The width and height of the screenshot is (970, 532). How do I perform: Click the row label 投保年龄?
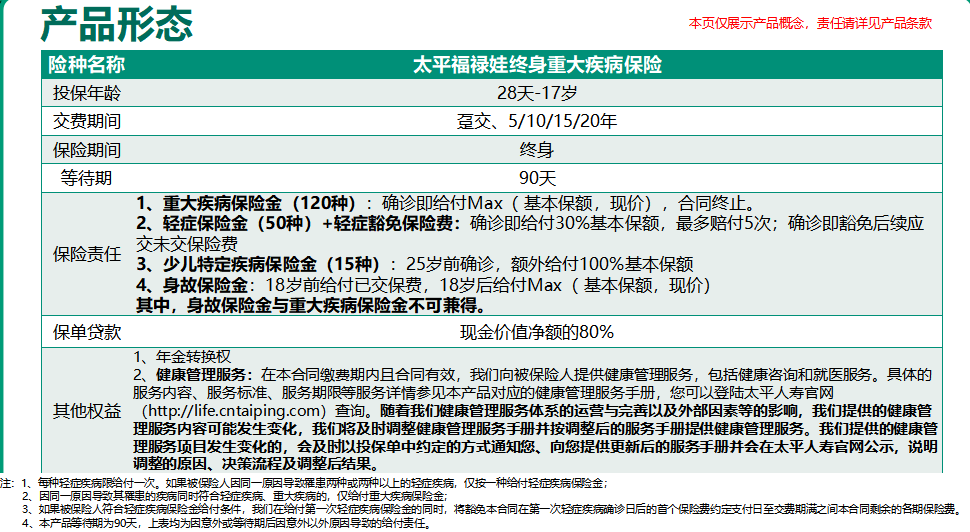tap(87, 93)
